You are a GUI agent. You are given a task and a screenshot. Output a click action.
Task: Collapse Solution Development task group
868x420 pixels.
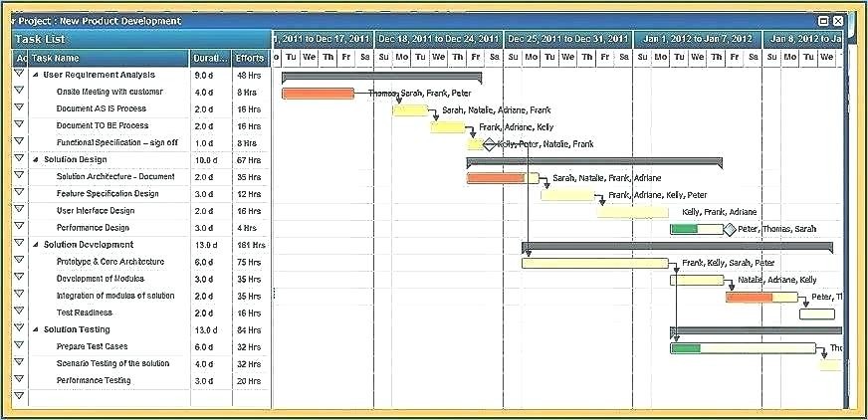[x=36, y=244]
